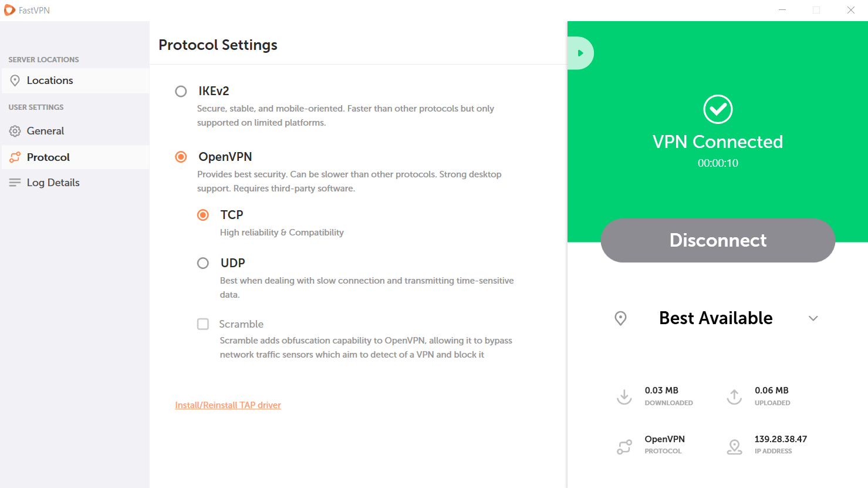
Task: Click the download arrow icon beside 0.03 MB
Action: (624, 396)
